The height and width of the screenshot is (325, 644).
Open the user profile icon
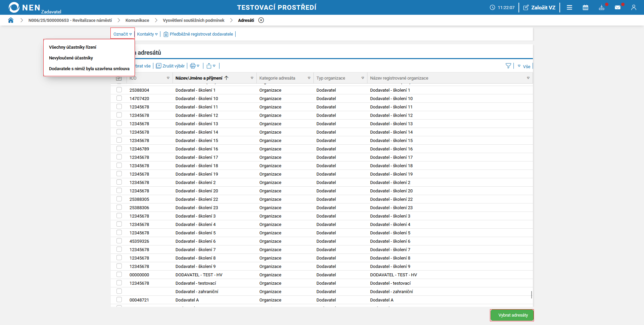click(x=634, y=7)
